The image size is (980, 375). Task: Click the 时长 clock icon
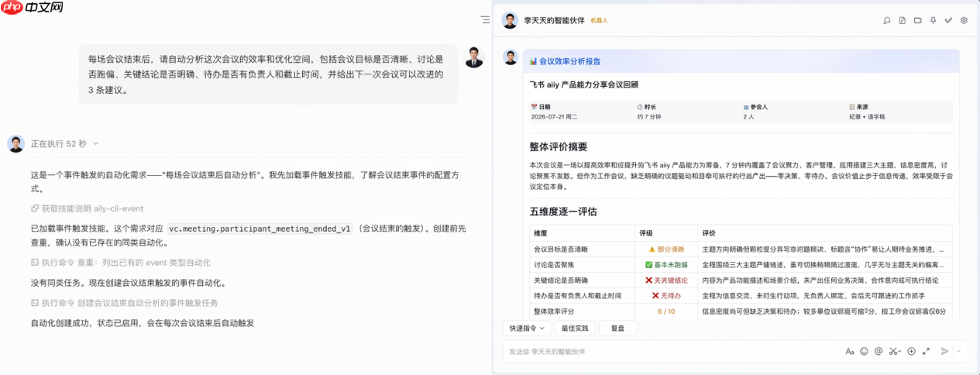(640, 107)
